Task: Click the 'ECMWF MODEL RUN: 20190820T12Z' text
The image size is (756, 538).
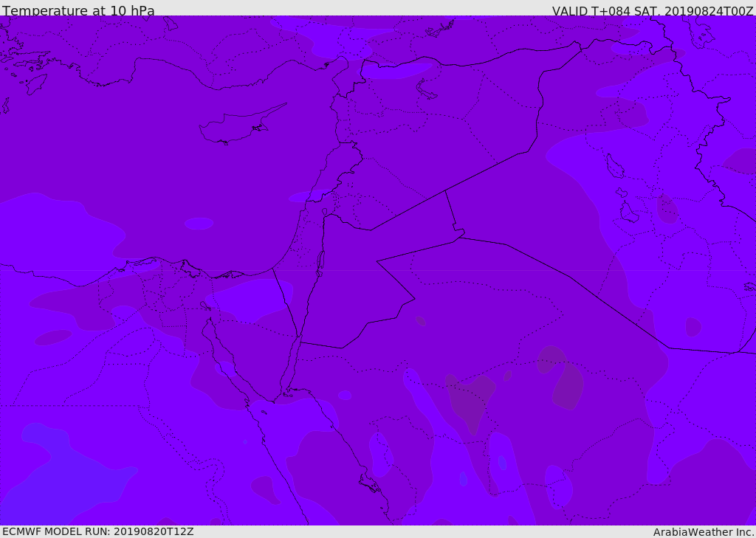Action: point(98,531)
